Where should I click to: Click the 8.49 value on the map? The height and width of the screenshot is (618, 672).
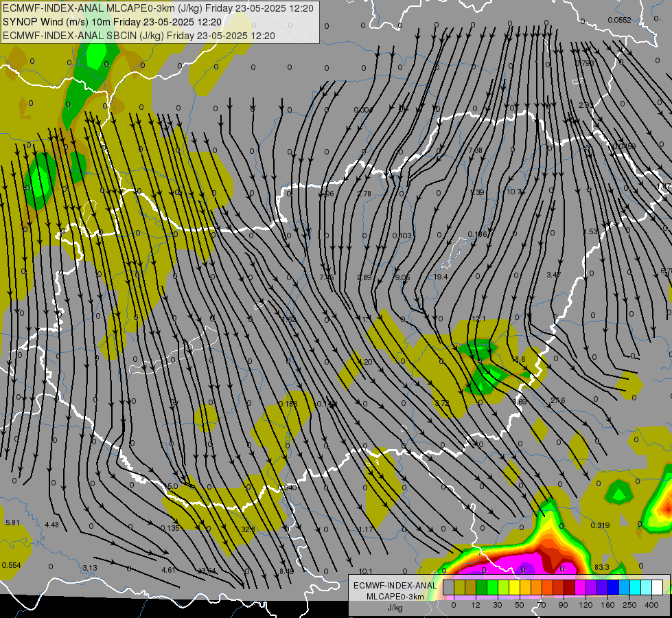[x=286, y=571]
